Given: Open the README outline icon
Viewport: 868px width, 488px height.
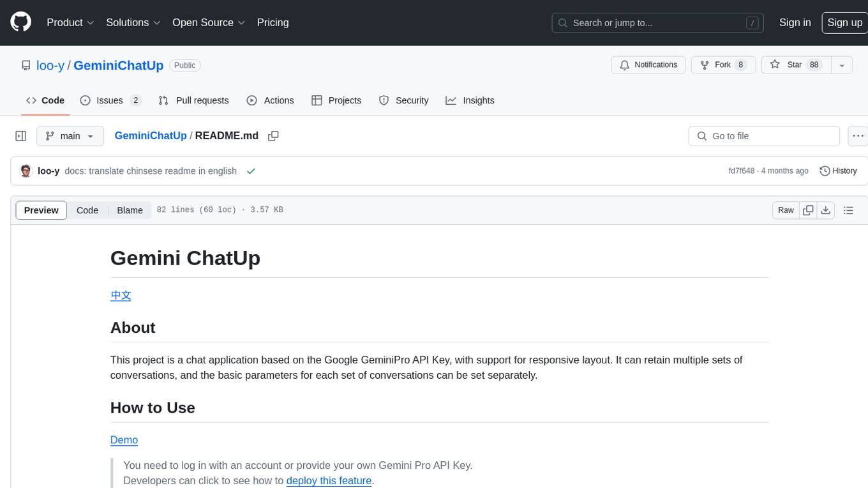Looking at the screenshot, I should 848,210.
